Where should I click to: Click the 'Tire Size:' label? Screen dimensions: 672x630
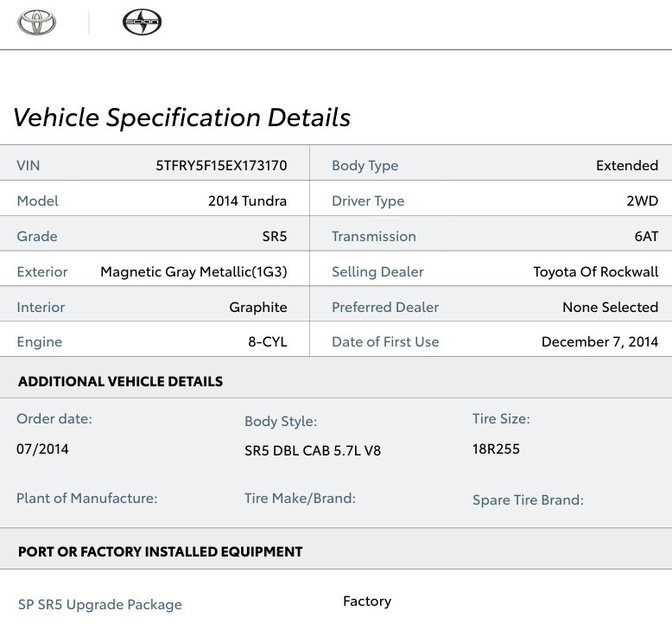click(x=501, y=419)
